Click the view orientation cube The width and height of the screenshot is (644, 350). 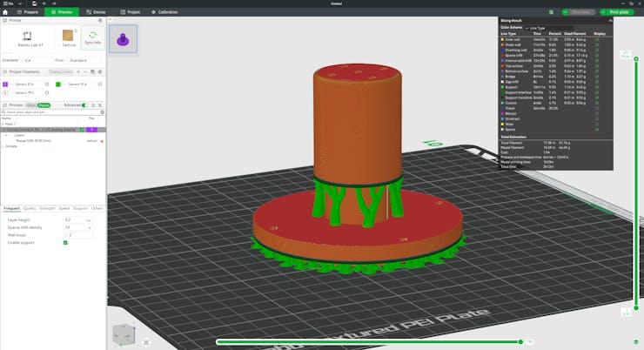(x=124, y=334)
